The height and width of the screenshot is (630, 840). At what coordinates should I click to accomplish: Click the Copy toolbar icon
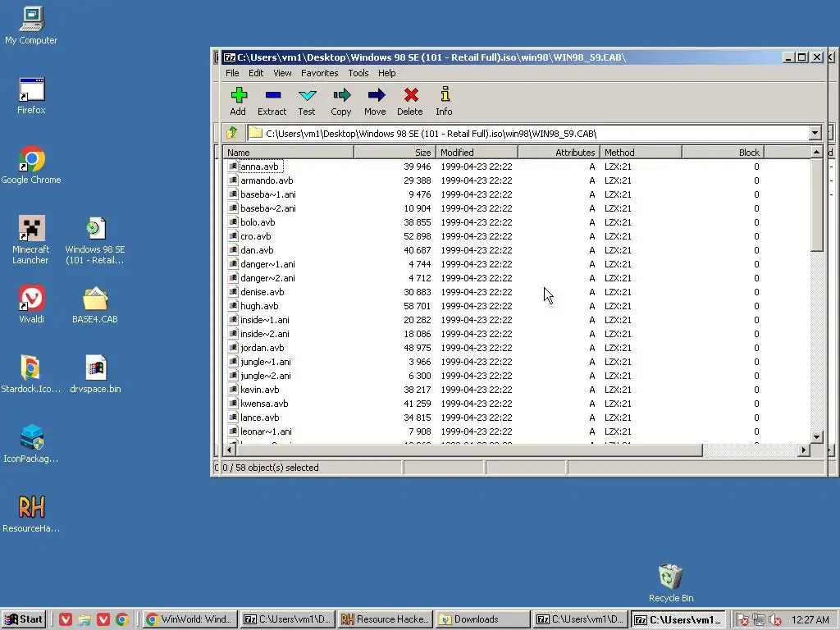point(341,101)
